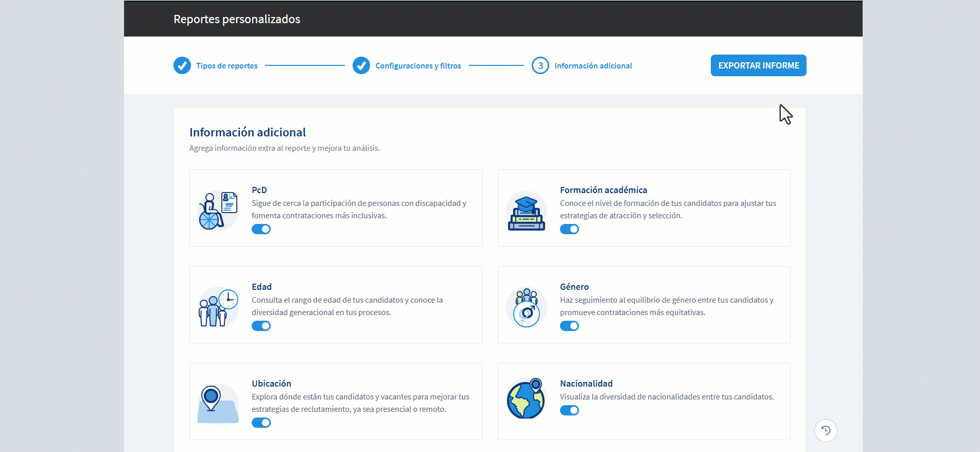
Task: Click 'Visualiza la diversidad de nacionalidades' description
Action: (x=667, y=397)
